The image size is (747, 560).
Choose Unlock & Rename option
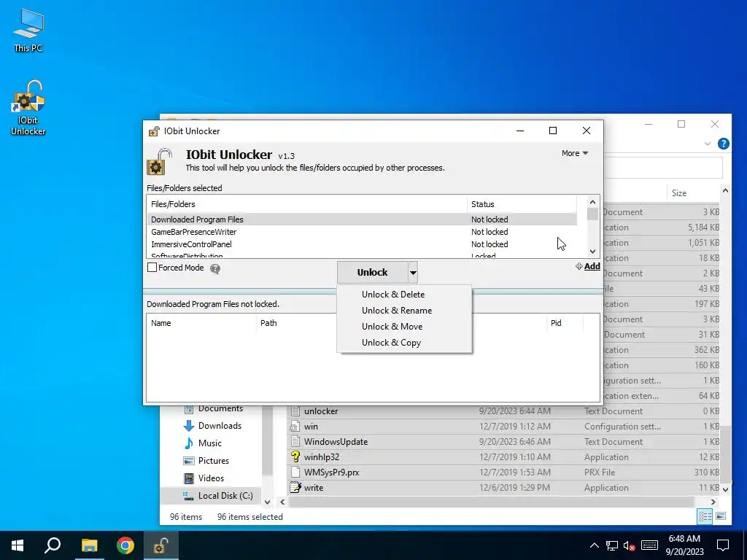397,311
